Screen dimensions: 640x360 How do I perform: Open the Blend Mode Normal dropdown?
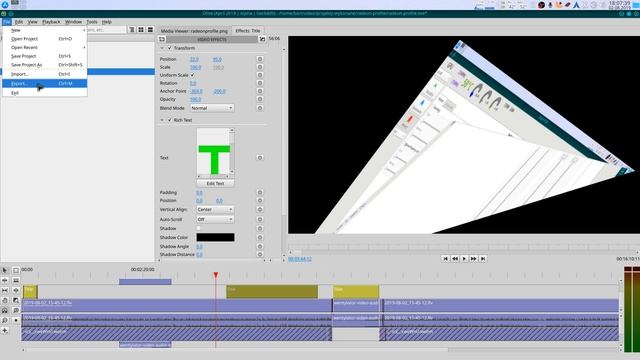212,108
